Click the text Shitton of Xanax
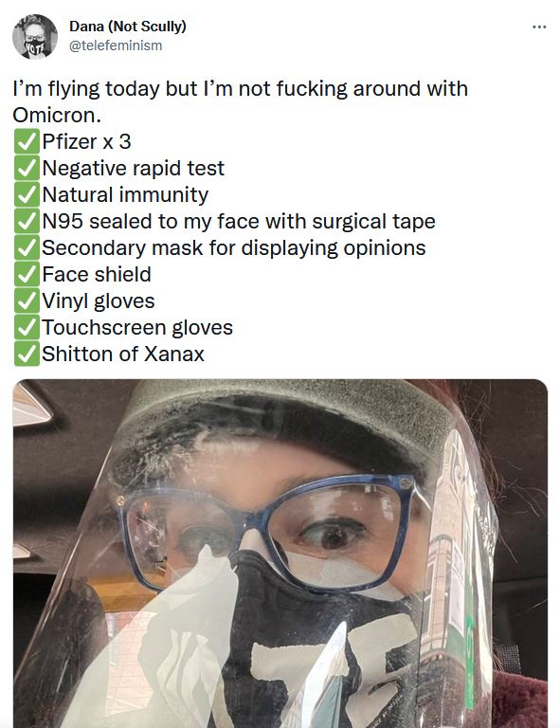Screen dimensions: 560x728 coord(123,354)
